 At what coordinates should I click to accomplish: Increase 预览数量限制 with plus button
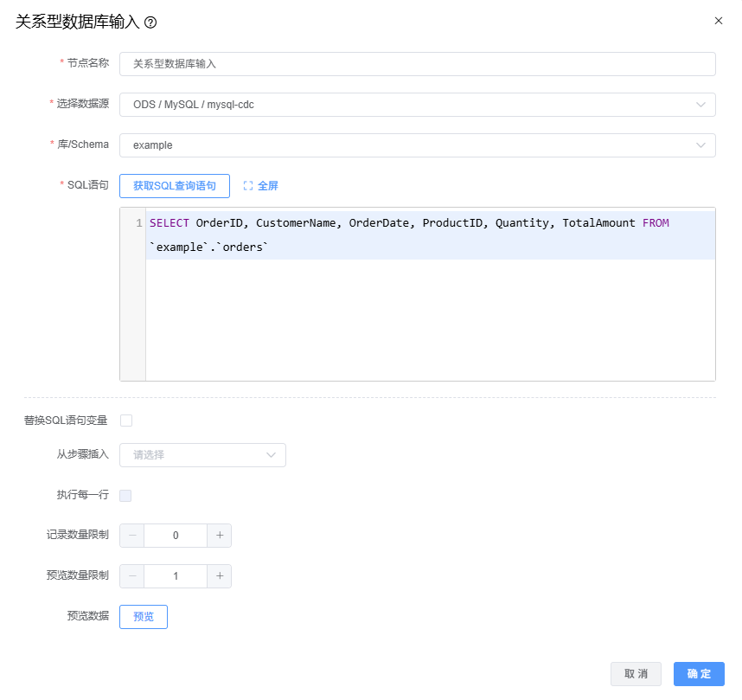220,576
